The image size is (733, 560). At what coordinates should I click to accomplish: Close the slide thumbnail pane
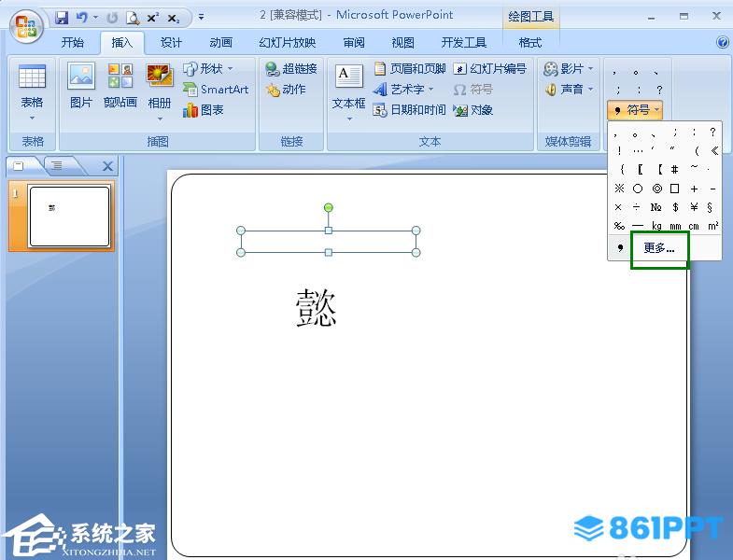[107, 166]
